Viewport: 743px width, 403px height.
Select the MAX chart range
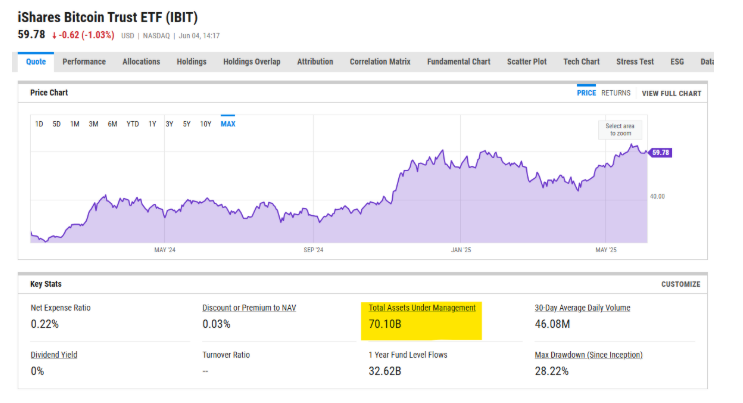point(228,124)
